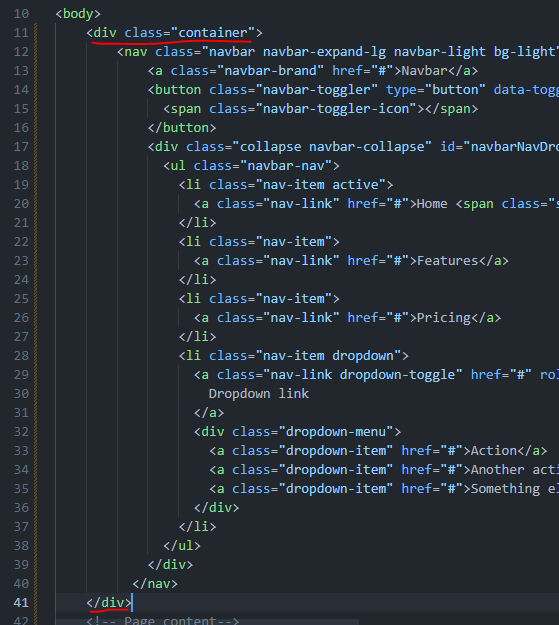The width and height of the screenshot is (559, 625).
Task: Click the "Pricing" link text on line 26
Action: tap(444, 318)
